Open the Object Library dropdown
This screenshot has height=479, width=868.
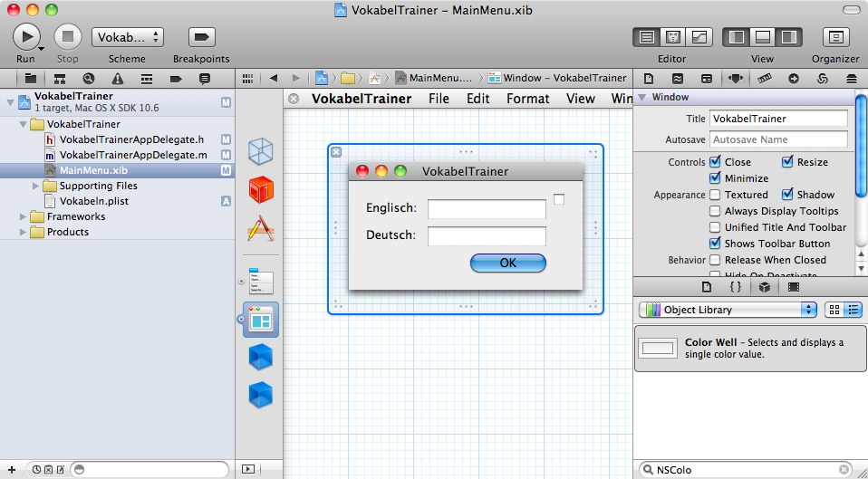point(728,310)
